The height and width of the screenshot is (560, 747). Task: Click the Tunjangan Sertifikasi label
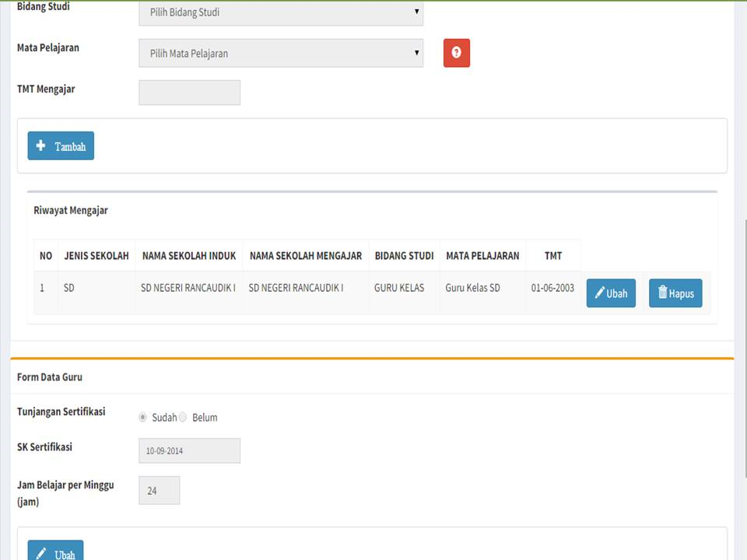pos(61,412)
